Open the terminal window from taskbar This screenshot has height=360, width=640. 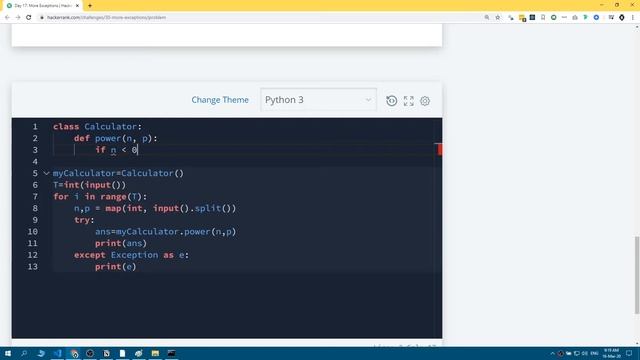[x=171, y=353]
